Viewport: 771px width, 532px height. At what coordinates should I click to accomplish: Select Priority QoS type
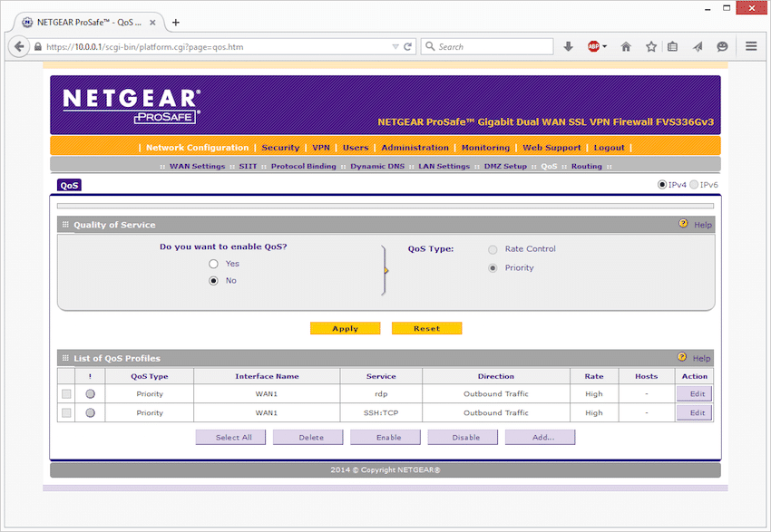click(493, 268)
